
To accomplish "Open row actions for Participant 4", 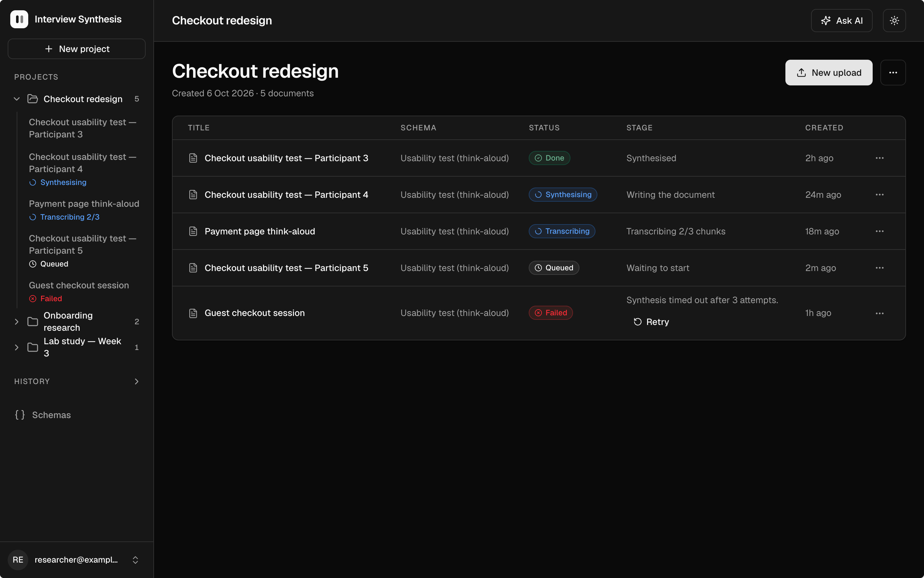I will coord(880,195).
